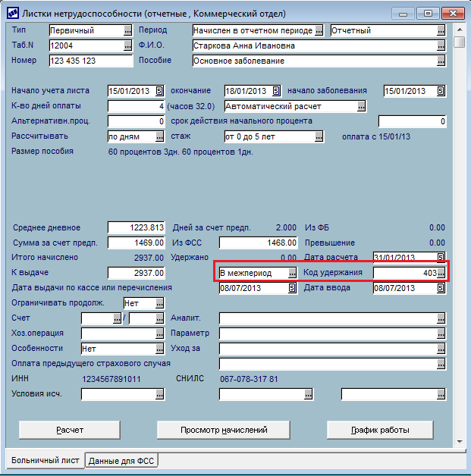
Task: Click Среднее дневное field 1223.813
Action: 136,227
